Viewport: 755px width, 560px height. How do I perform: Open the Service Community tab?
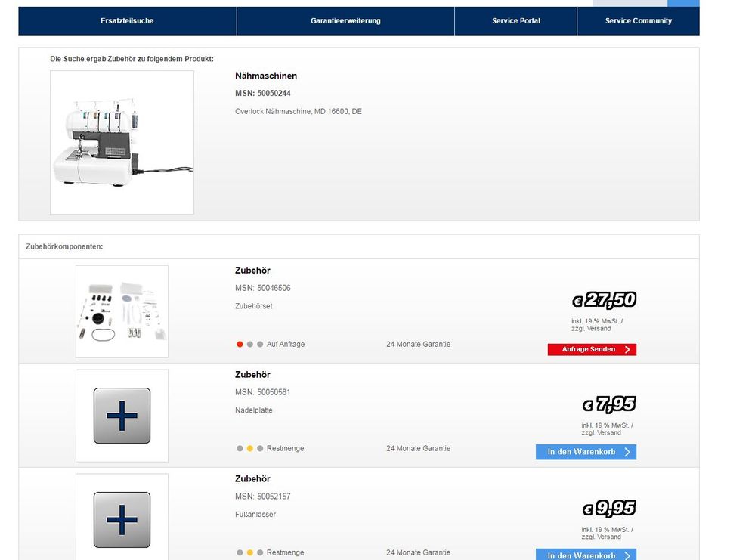pos(638,21)
